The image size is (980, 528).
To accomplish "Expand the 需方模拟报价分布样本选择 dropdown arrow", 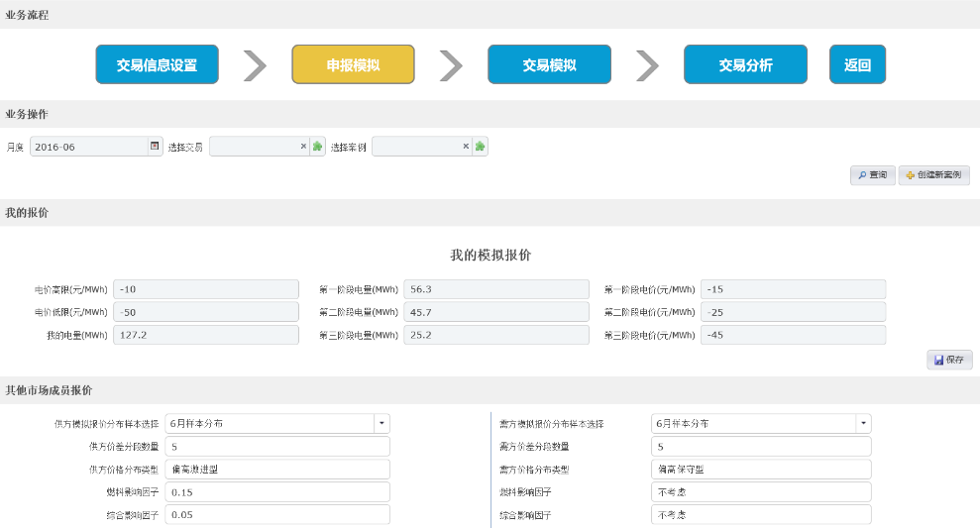I will pyautogui.click(x=863, y=424).
